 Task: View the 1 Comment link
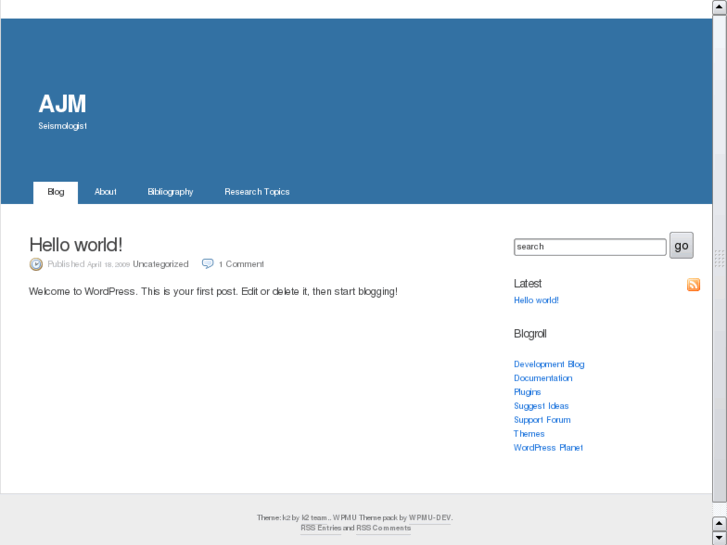point(242,264)
